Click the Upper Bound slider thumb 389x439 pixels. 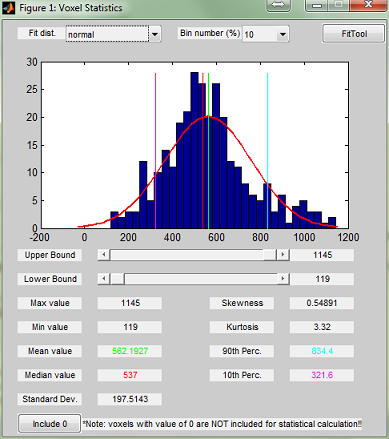(x=269, y=255)
